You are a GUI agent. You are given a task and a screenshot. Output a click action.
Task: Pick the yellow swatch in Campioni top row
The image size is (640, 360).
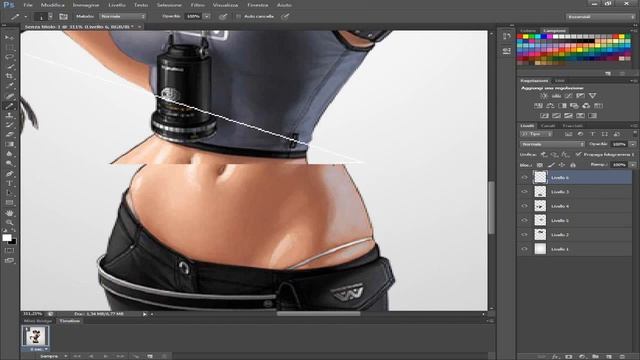(526, 36)
